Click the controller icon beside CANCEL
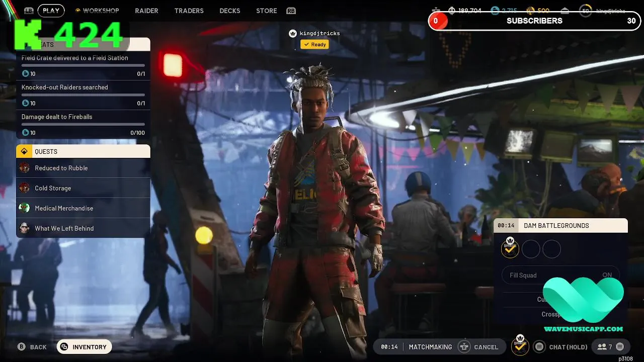Viewport: 644px width, 362px height. point(464,347)
